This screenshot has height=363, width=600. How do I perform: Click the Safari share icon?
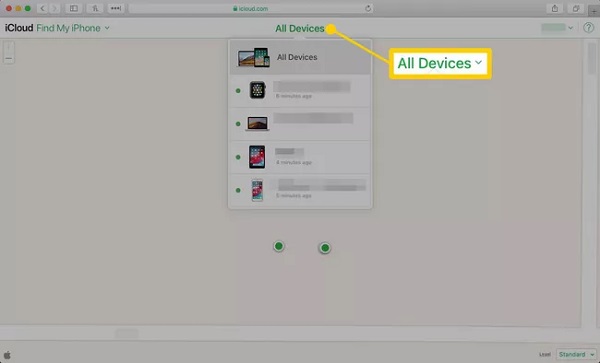coord(554,8)
